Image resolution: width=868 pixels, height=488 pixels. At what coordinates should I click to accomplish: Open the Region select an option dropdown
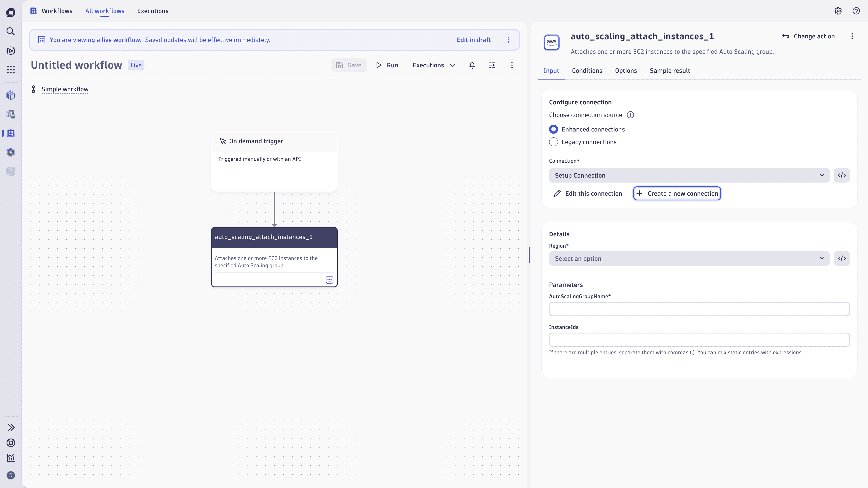[689, 259]
